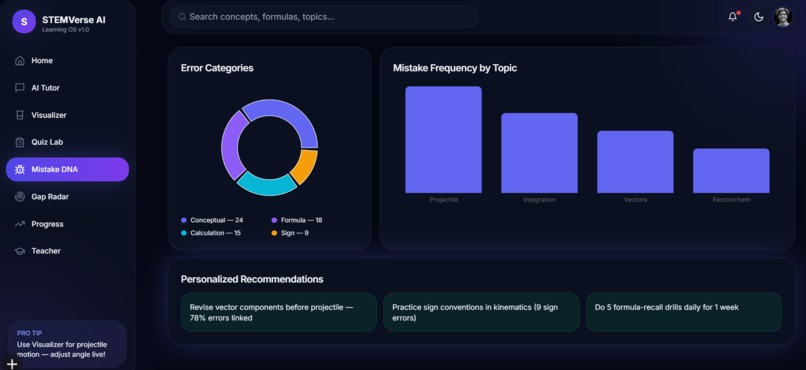Click the Integration bar in chart

click(539, 153)
